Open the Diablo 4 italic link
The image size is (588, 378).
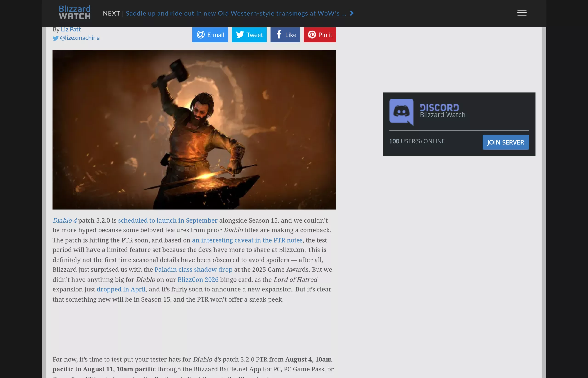click(x=65, y=220)
